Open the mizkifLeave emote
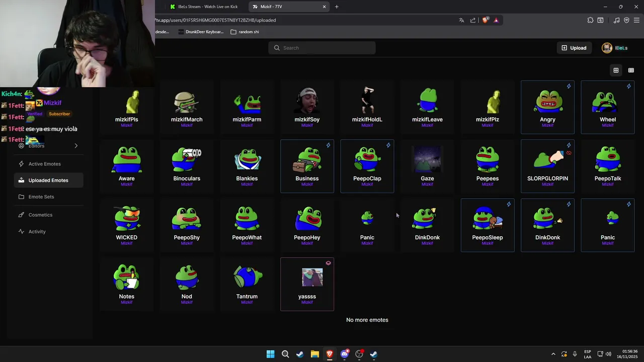 (427, 107)
